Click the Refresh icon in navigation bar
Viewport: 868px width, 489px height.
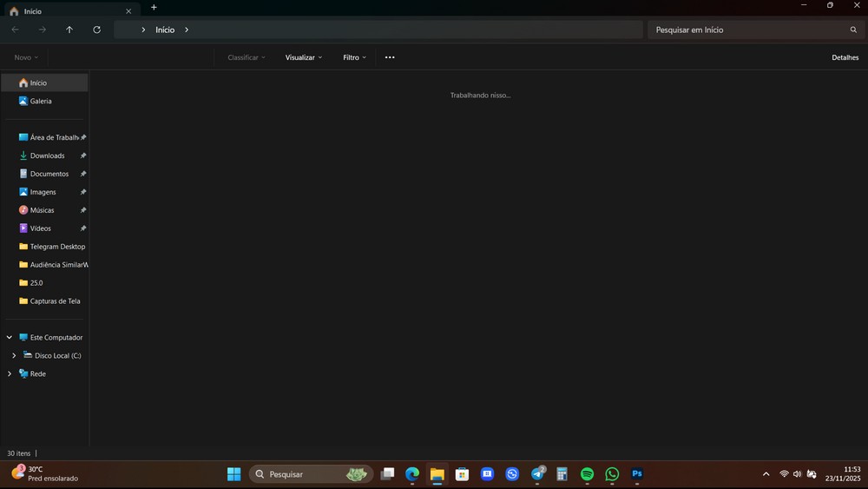tap(96, 30)
